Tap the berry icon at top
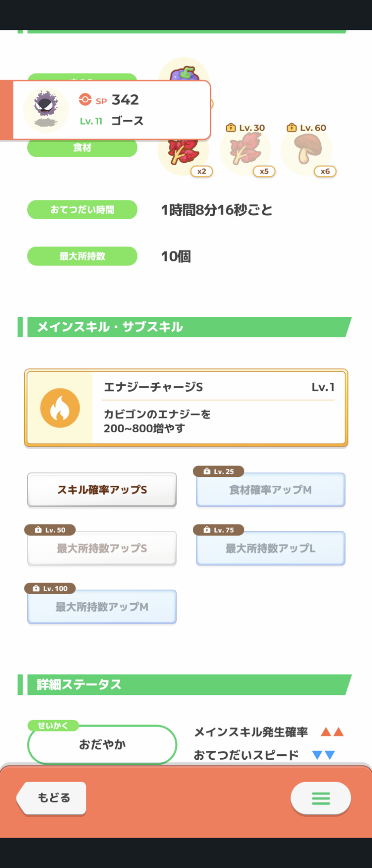Screen dimensions: 372x868 185,71
